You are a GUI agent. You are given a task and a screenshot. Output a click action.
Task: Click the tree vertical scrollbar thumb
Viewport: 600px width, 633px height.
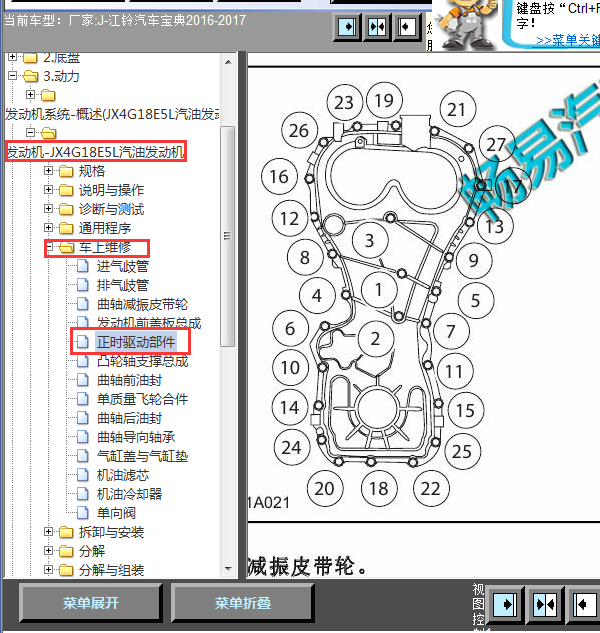228,236
